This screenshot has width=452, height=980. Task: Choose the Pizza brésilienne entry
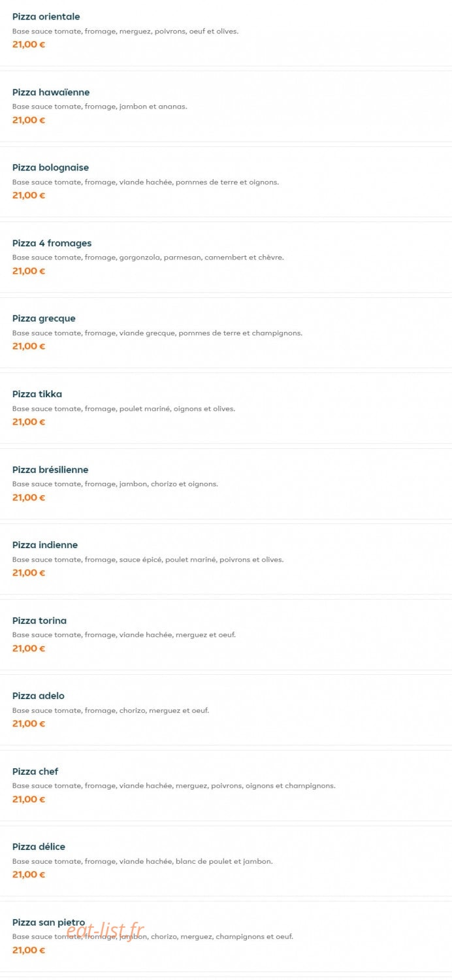tap(226, 483)
